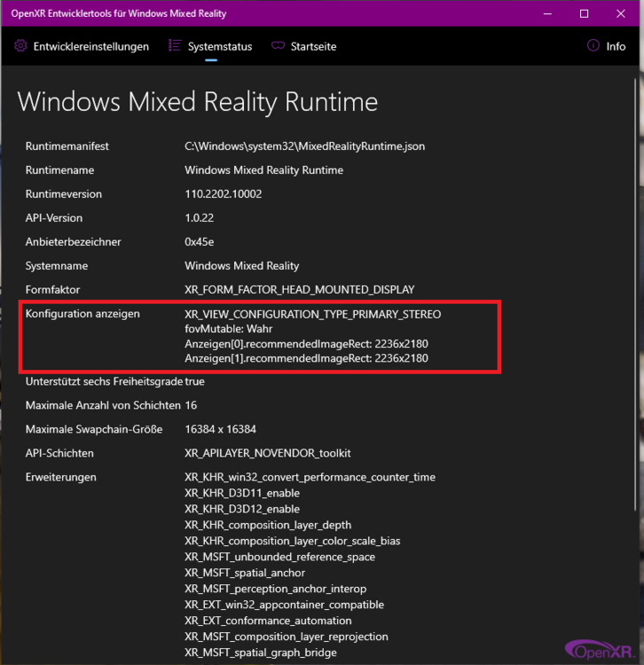Click runtime version value 110.2202.10002
The height and width of the screenshot is (665, 644).
[x=224, y=194]
